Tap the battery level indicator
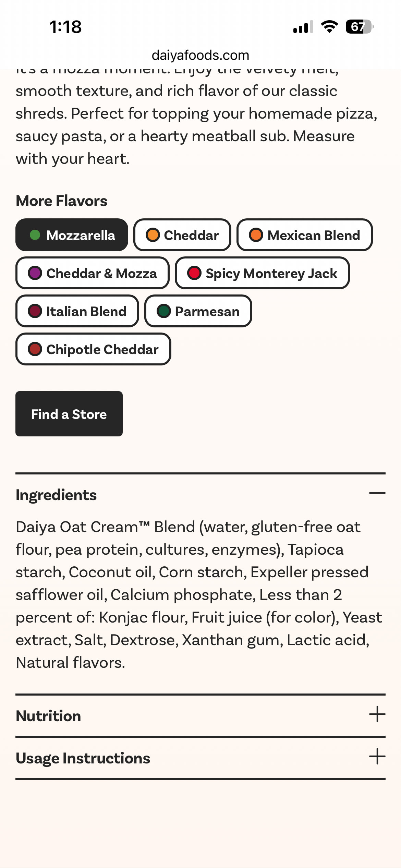 [359, 27]
